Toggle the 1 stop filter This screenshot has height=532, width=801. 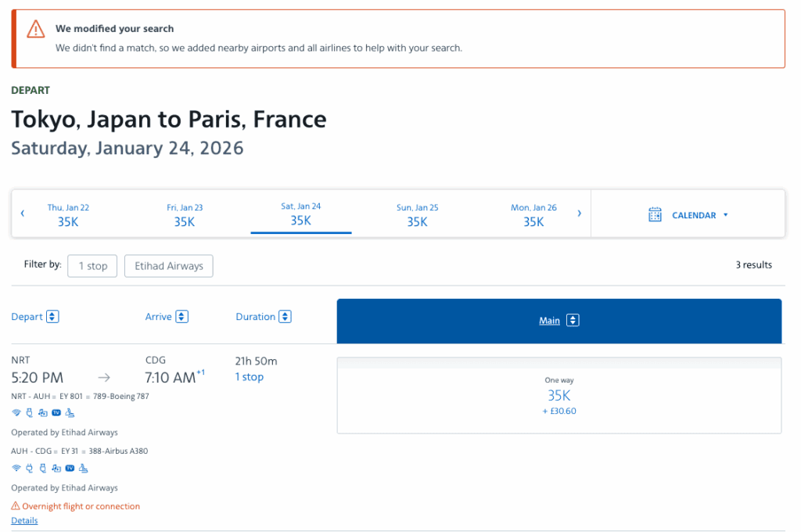pos(92,266)
